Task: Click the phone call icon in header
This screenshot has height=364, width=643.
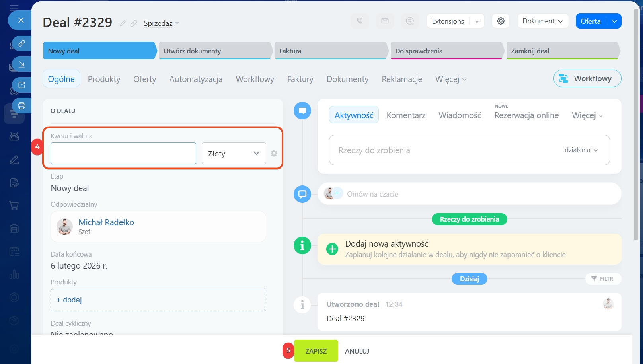Action: (359, 21)
